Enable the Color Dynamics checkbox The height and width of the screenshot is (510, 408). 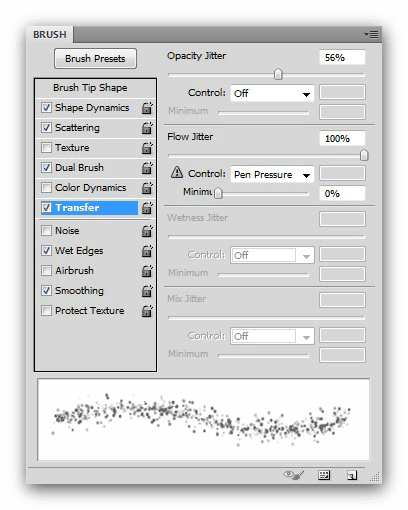tap(46, 188)
